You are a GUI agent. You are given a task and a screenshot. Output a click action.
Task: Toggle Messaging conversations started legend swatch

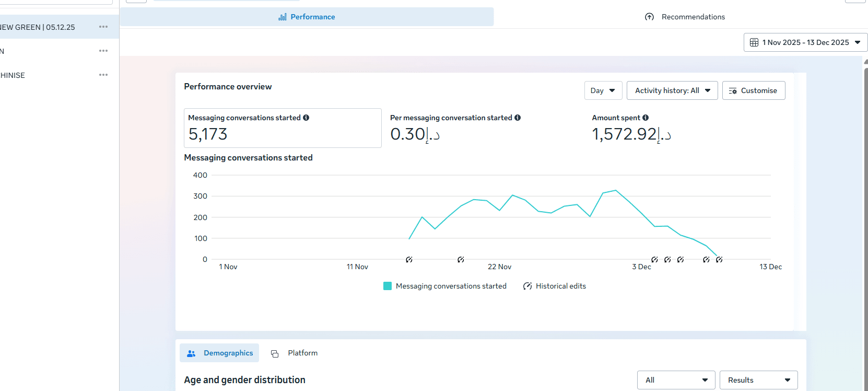click(x=388, y=286)
